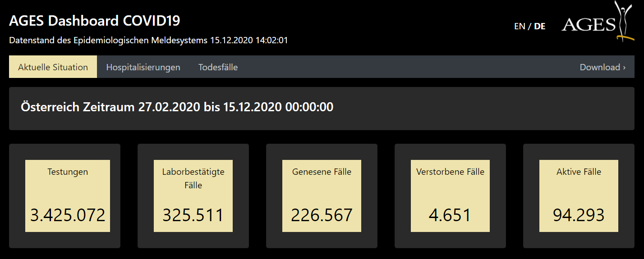This screenshot has height=259, width=644.
Task: Click the confirmed cases number 325.511
Action: click(193, 215)
